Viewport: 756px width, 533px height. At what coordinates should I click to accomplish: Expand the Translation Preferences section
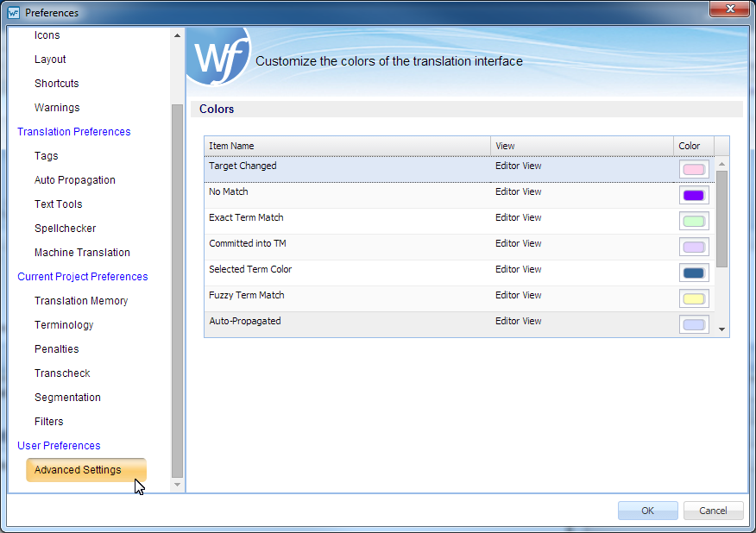[x=74, y=132]
